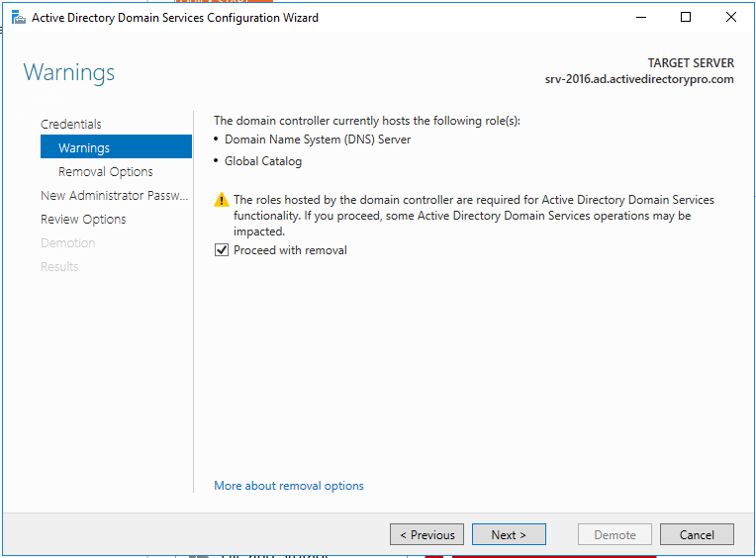This screenshot has width=756, height=558.
Task: Click the Warnings page heading
Action: click(69, 73)
